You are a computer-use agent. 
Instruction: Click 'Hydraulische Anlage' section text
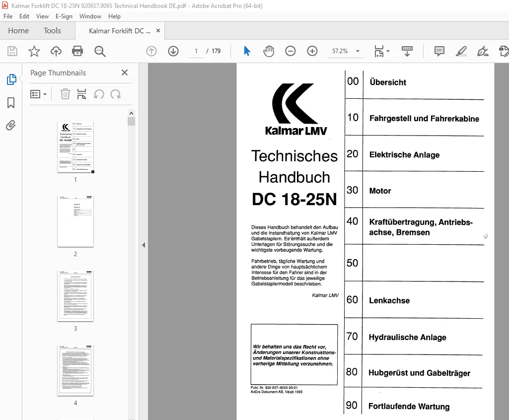point(407,337)
